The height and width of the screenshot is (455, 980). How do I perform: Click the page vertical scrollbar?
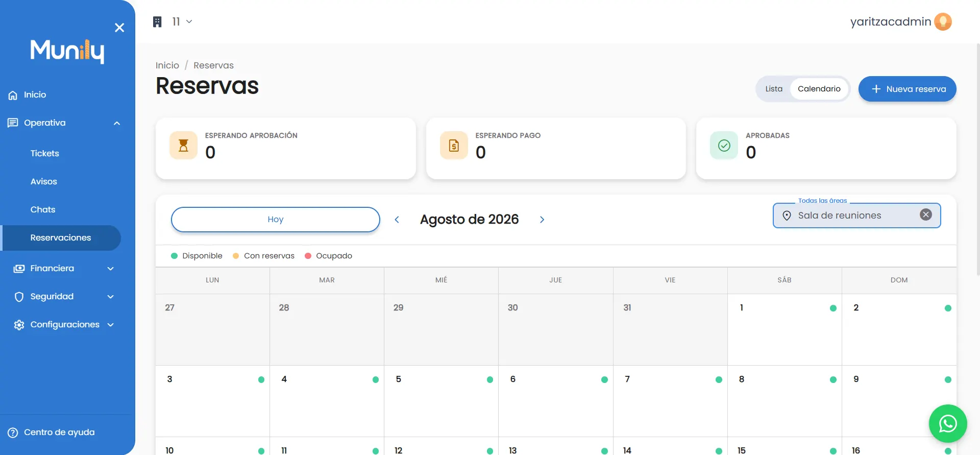(978, 159)
